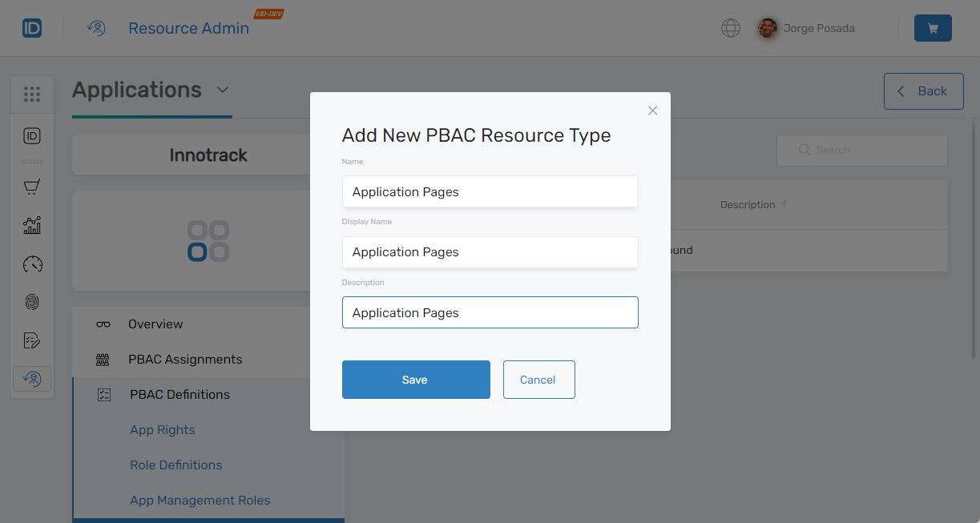This screenshot has height=523, width=980.
Task: Select Overview in the Innotrack menu
Action: point(155,324)
